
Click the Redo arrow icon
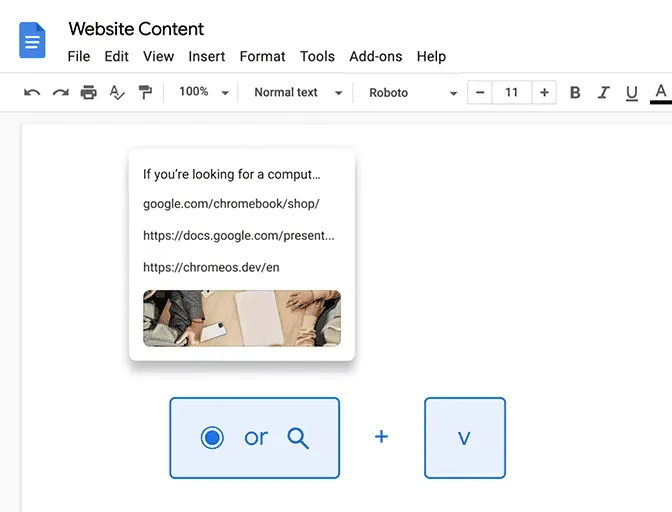pos(60,93)
